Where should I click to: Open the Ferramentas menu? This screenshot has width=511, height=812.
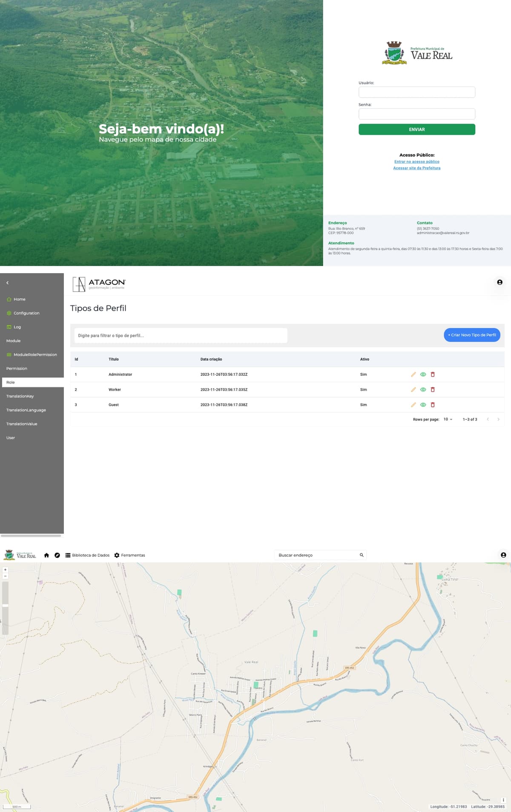pyautogui.click(x=129, y=555)
